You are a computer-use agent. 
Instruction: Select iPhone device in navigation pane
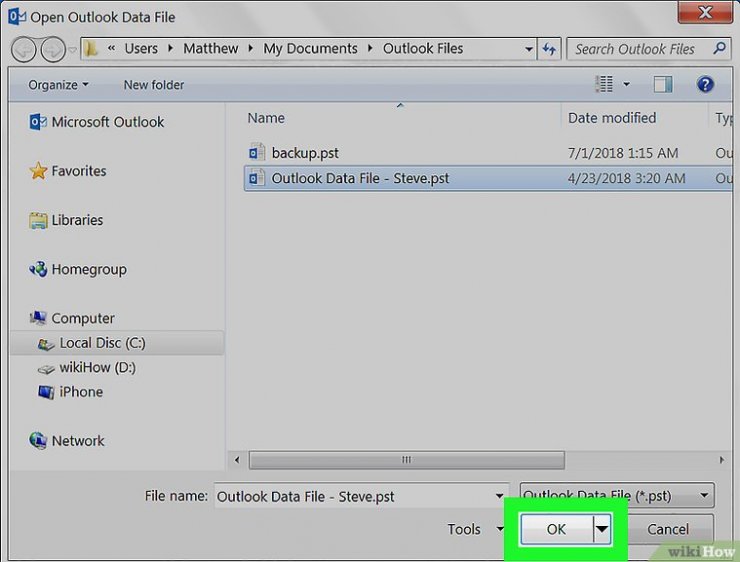click(81, 392)
